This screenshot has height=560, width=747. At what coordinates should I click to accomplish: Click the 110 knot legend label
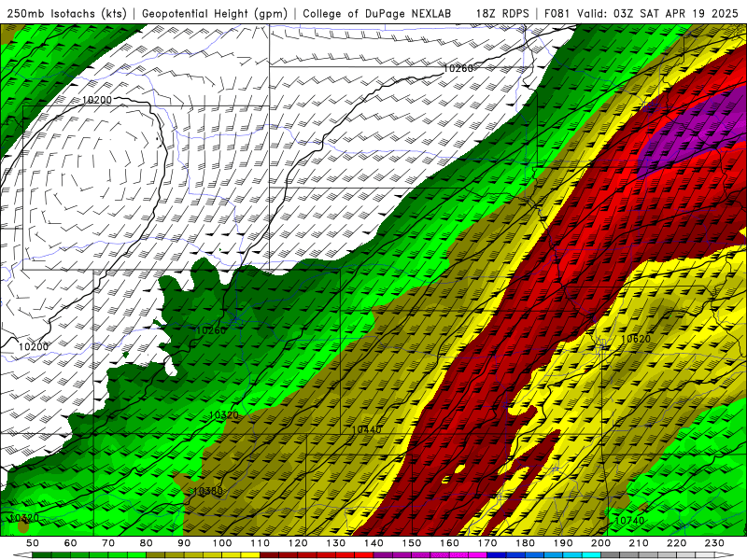pyautogui.click(x=261, y=543)
